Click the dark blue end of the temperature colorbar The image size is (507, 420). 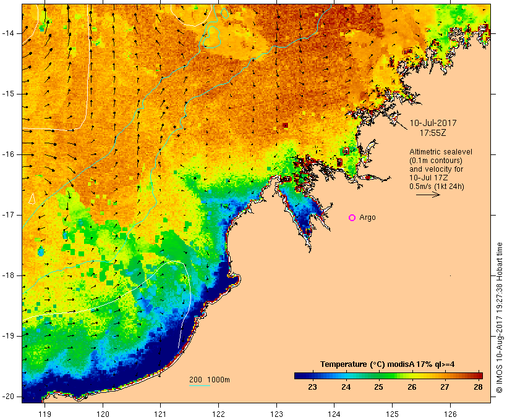click(300, 376)
